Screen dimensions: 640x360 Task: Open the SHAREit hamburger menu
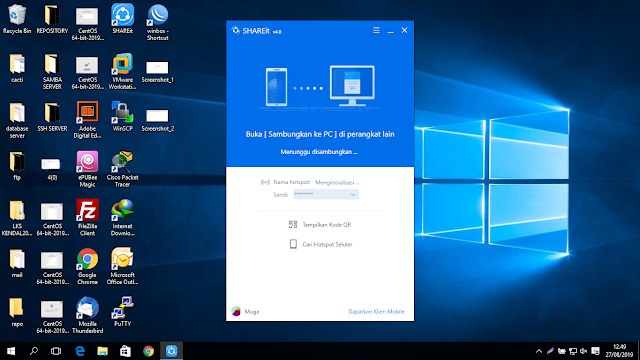click(376, 31)
